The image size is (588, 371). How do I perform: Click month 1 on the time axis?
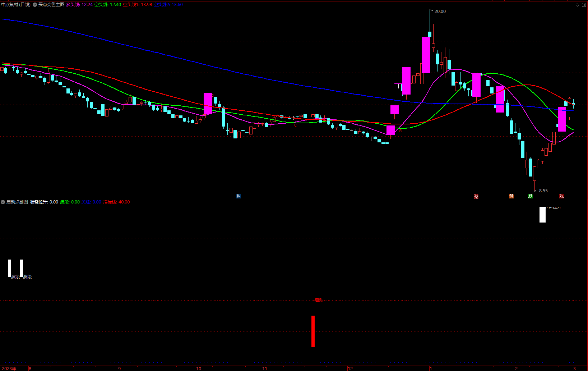[x=431, y=368]
